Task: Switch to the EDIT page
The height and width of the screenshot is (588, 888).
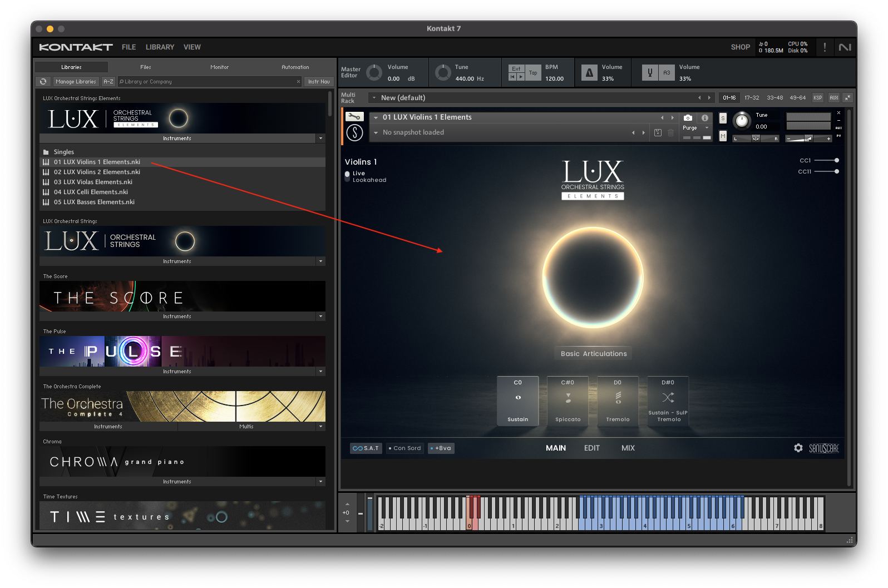Action: (x=591, y=448)
